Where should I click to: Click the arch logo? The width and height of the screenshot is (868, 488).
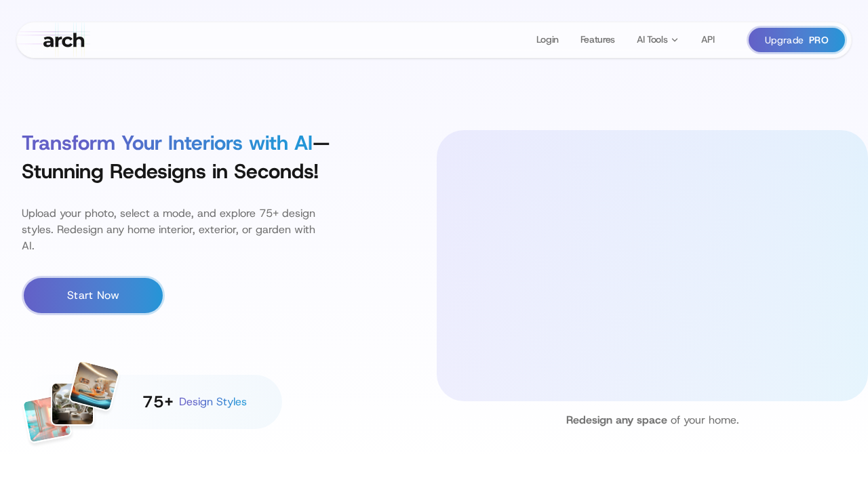coord(64,41)
